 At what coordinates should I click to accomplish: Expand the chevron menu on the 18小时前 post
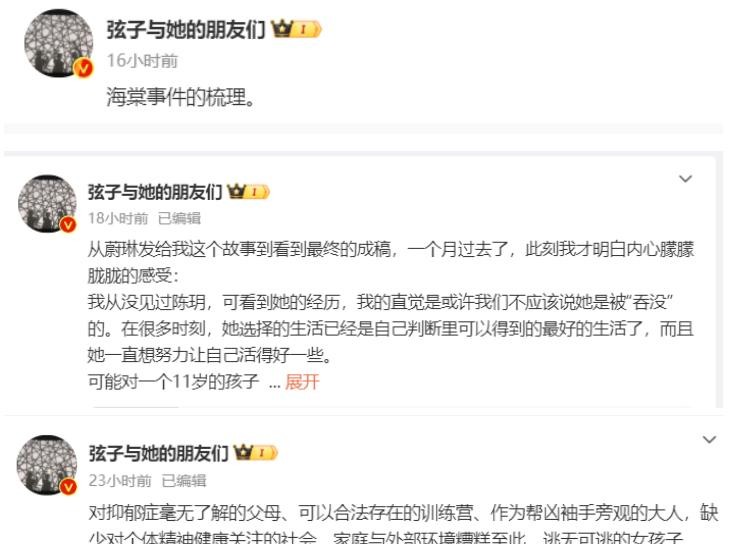[685, 179]
